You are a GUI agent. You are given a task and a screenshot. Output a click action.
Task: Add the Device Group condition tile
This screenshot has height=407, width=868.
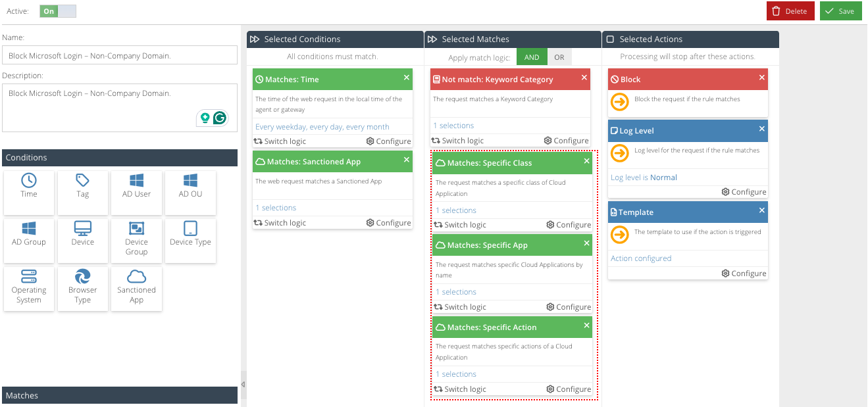(x=136, y=241)
